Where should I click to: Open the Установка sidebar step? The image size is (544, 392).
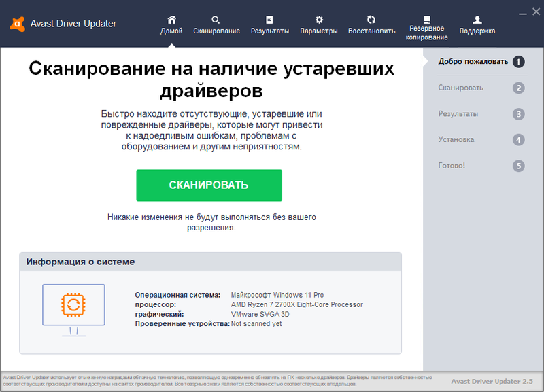pyautogui.click(x=456, y=139)
